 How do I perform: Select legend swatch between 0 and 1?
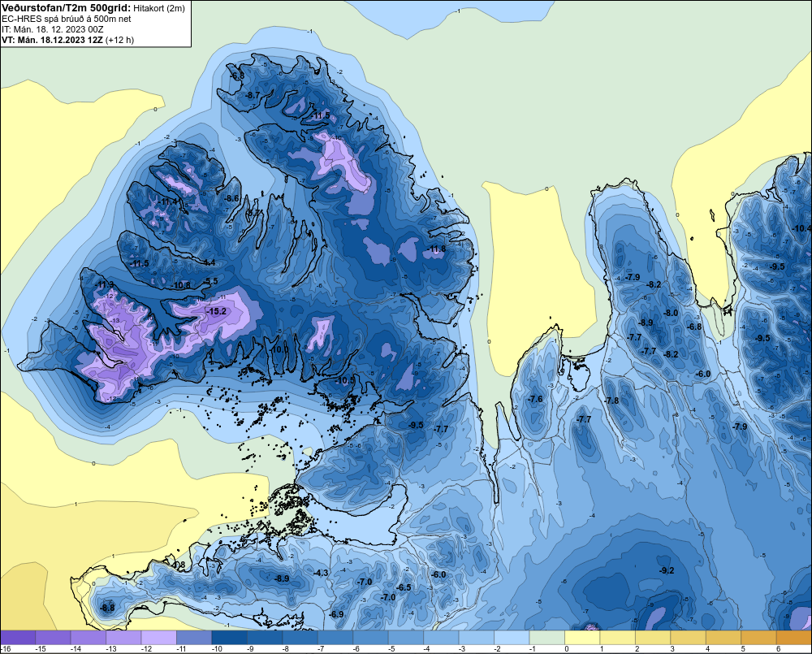[x=582, y=638]
